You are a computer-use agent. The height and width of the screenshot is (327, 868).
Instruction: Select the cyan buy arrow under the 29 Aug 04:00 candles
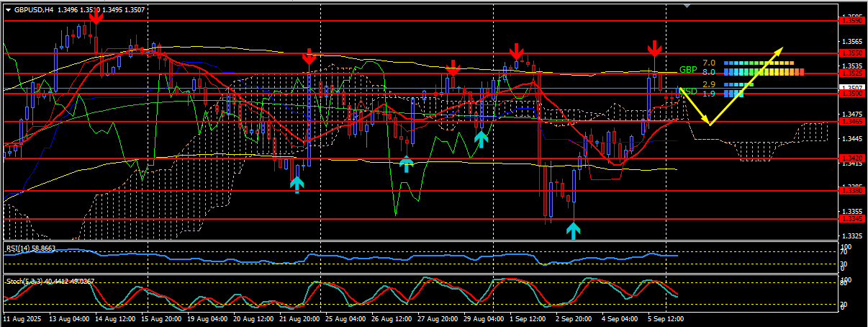(481, 139)
